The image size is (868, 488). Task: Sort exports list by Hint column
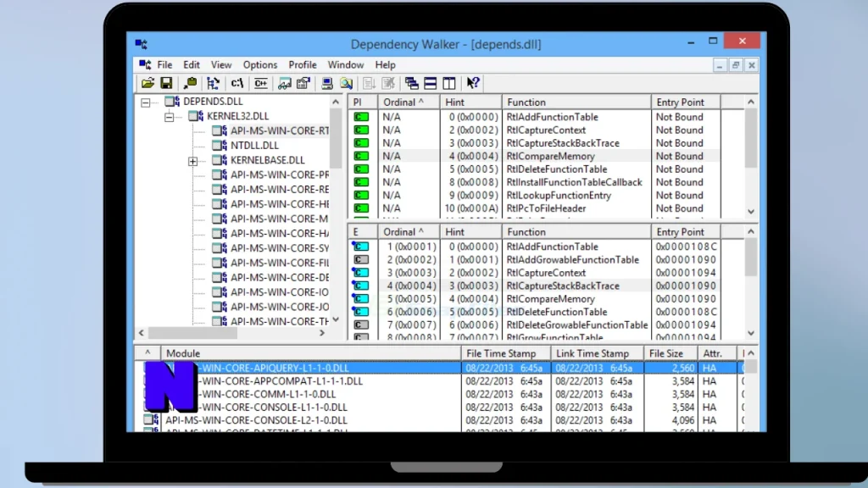pos(471,232)
